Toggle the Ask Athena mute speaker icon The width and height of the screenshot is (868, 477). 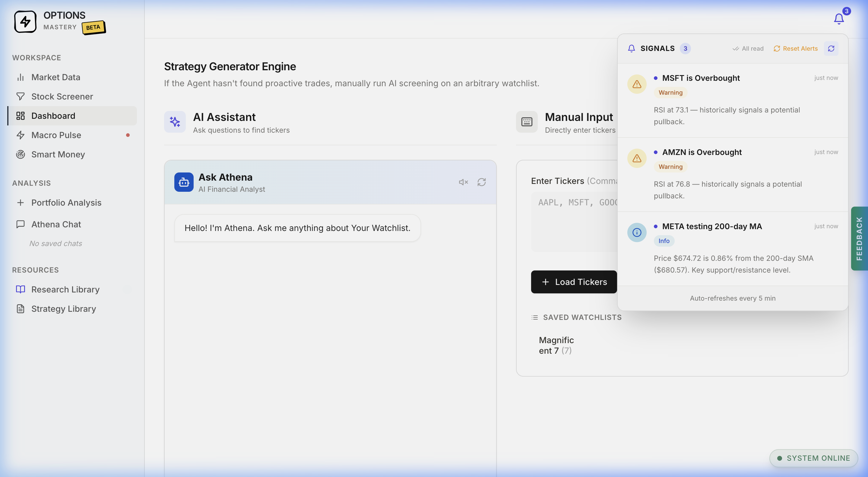463,182
